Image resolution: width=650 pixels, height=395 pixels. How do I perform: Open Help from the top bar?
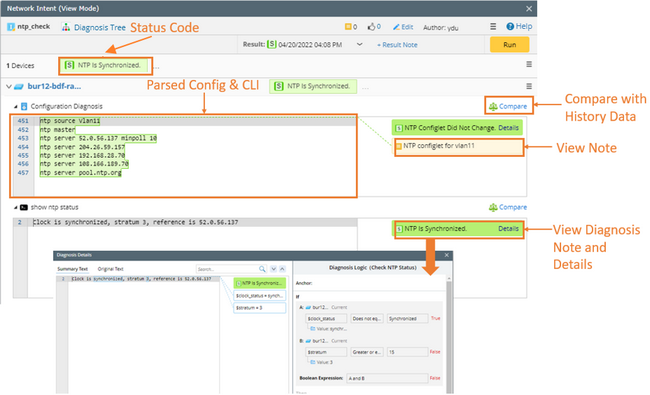[519, 26]
